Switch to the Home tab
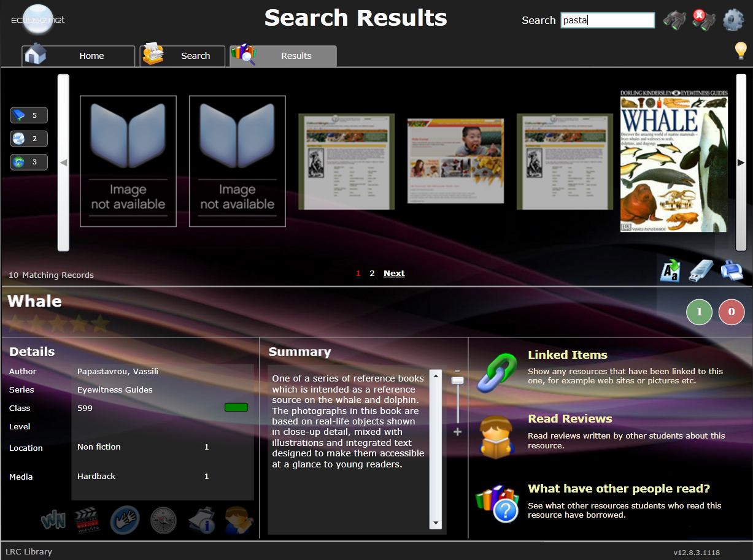Image resolution: width=753 pixels, height=560 pixels. click(x=79, y=56)
